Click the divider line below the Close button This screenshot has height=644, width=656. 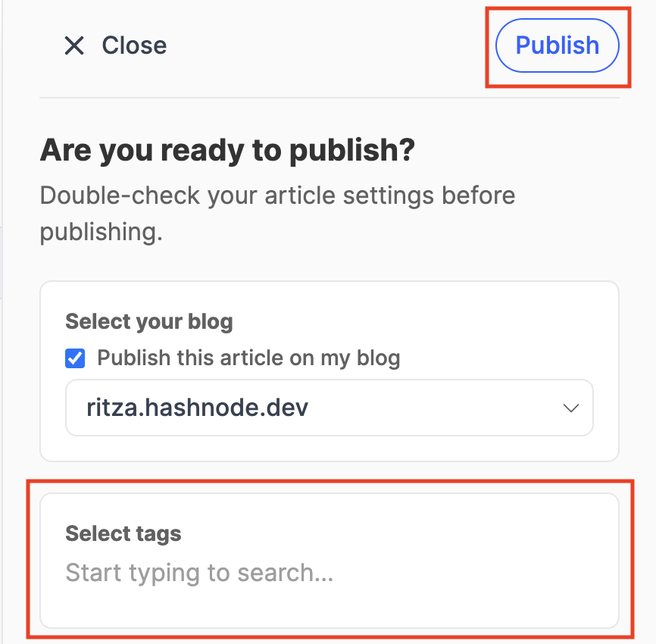coord(329,98)
